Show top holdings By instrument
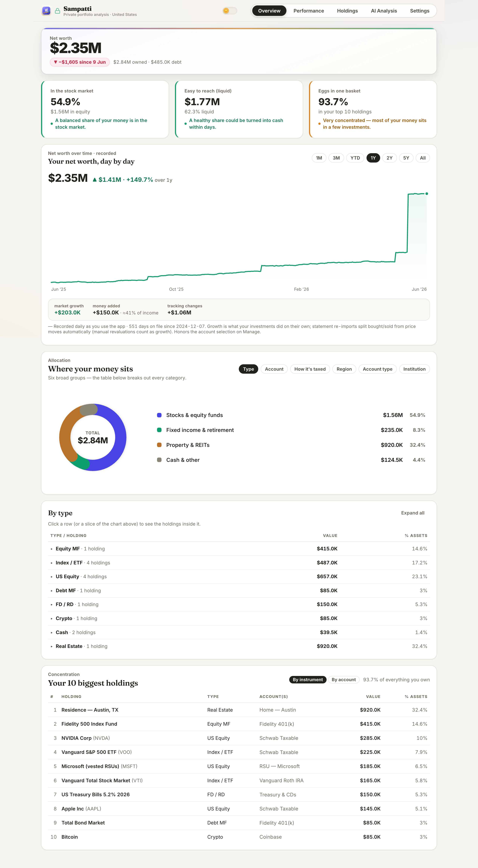 pyautogui.click(x=308, y=680)
